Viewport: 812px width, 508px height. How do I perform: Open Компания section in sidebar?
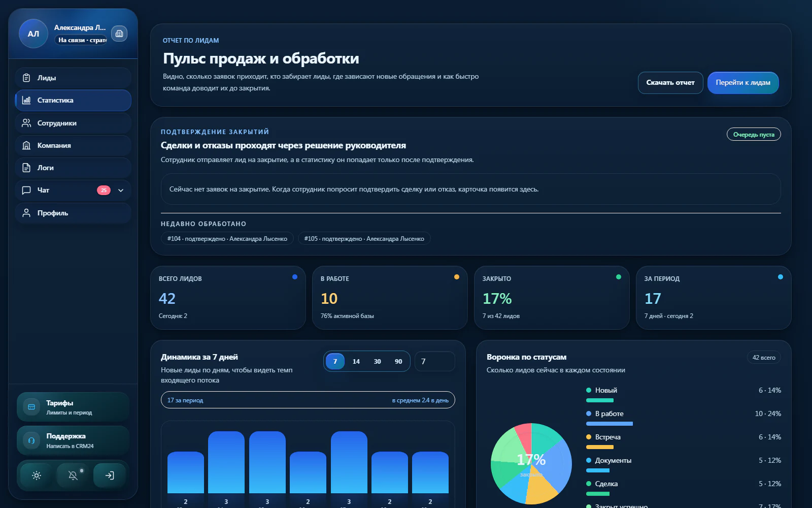(73, 145)
